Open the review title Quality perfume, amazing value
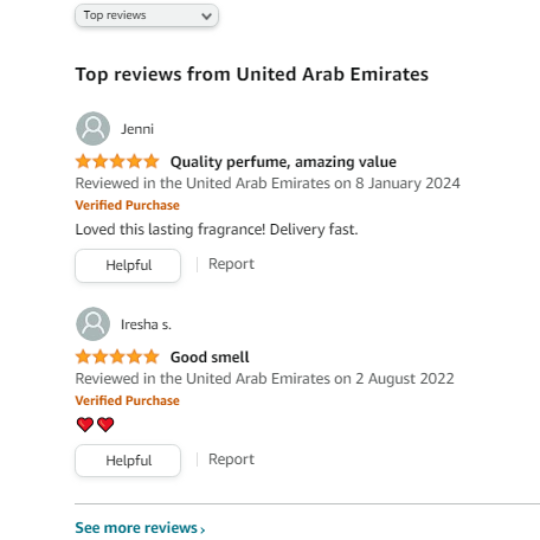540x540 pixels. [283, 162]
